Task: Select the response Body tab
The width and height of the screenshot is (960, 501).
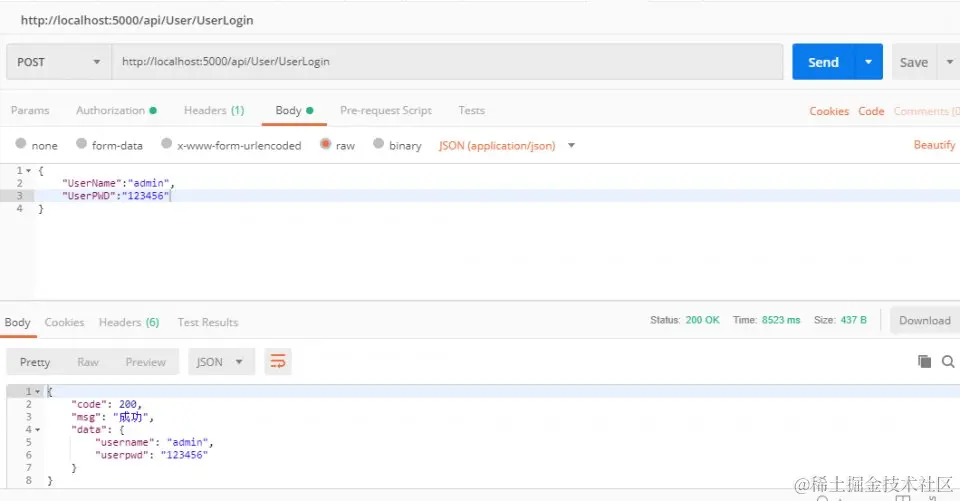Action: click(x=17, y=322)
